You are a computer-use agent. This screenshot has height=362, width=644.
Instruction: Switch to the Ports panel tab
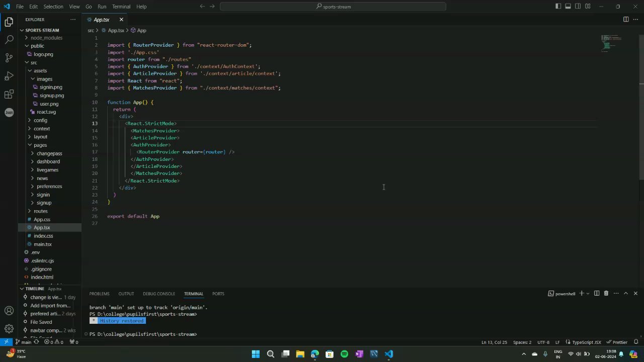218,294
